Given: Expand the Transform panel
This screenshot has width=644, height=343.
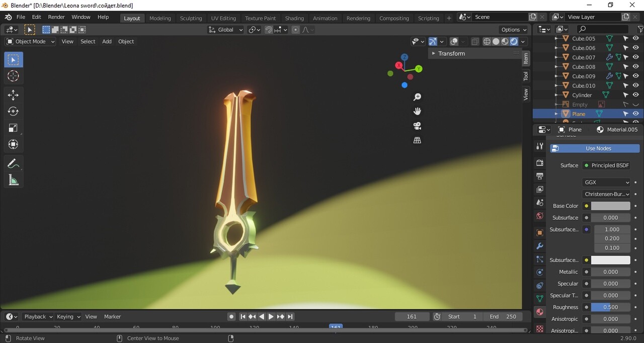Looking at the screenshot, I should (x=451, y=53).
